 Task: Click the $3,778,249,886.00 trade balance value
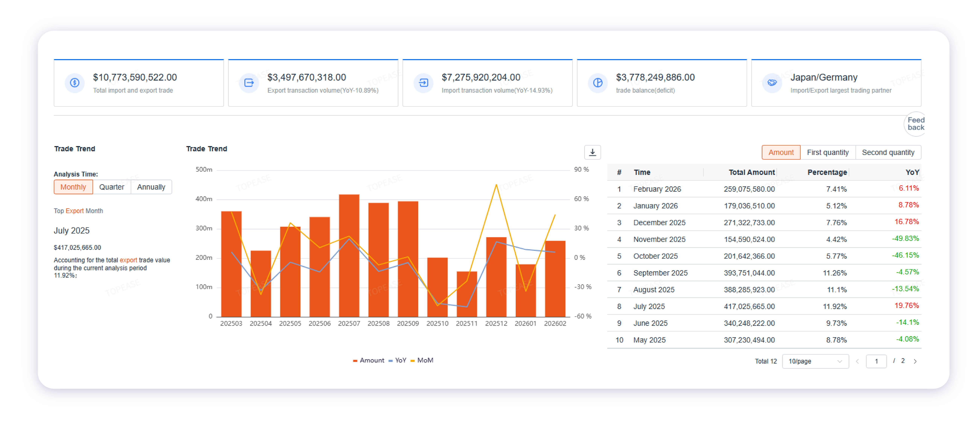(655, 77)
